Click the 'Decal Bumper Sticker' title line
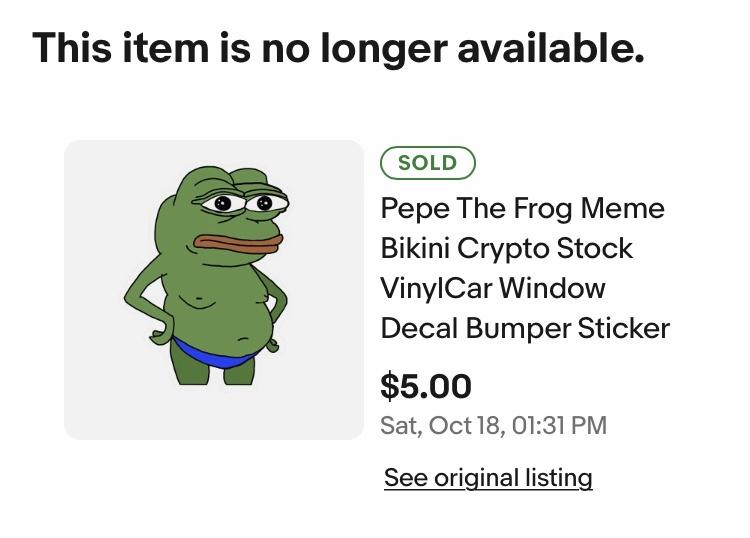The height and width of the screenshot is (538, 750). point(525,328)
